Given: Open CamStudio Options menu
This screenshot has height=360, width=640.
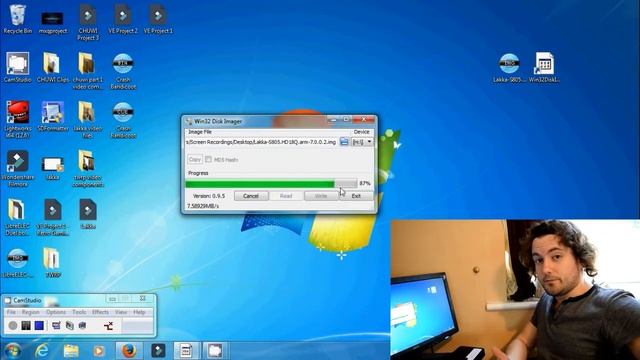Looking at the screenshot, I should point(56,312).
